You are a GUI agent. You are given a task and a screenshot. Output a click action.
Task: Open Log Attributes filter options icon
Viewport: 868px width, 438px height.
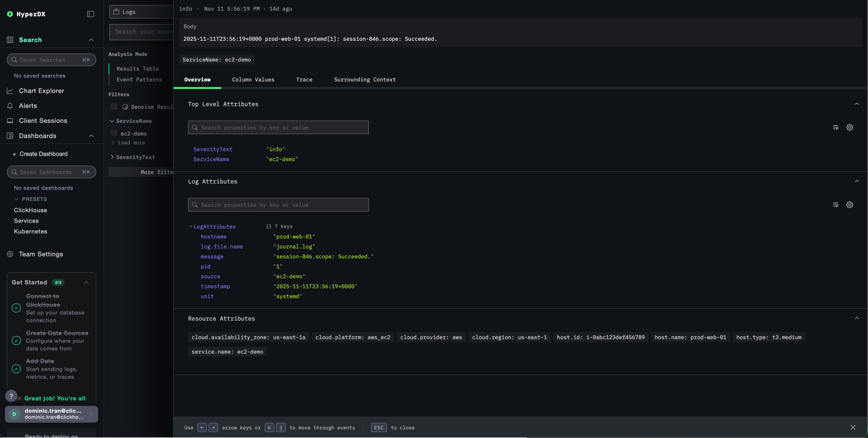click(x=835, y=205)
